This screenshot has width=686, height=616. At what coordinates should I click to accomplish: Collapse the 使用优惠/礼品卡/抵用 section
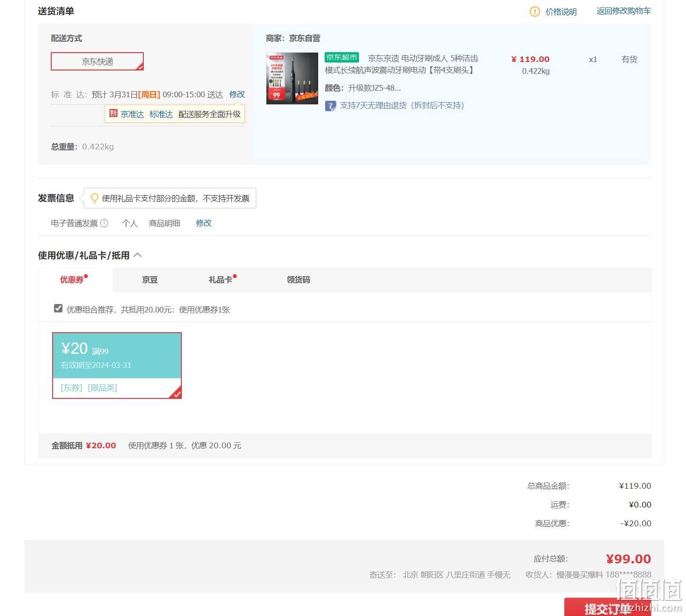tap(138, 255)
